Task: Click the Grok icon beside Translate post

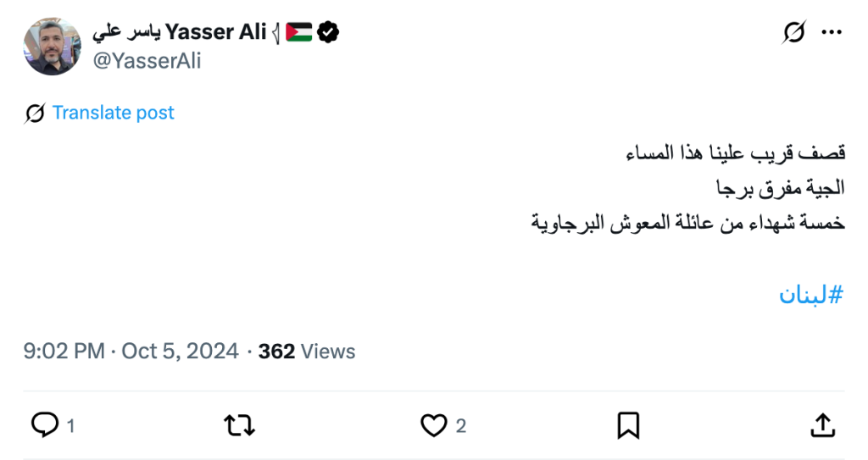Action: 35,113
